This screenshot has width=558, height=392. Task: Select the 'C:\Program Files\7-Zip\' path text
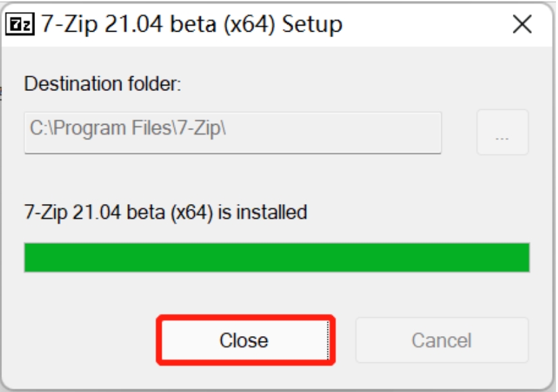128,127
